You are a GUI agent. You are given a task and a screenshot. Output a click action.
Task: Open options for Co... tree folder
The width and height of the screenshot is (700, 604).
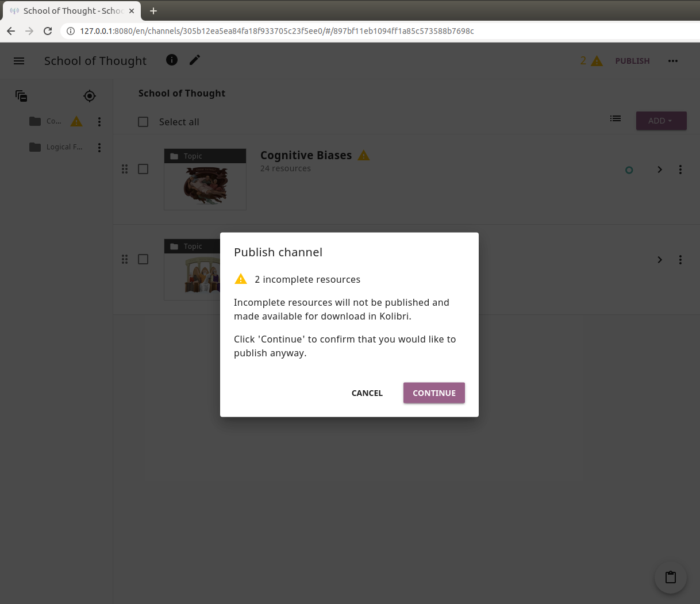[99, 122]
